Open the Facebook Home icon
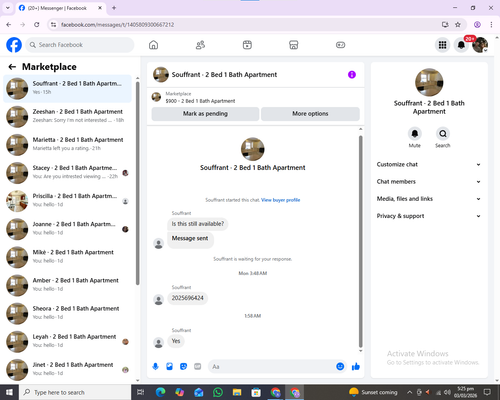The width and height of the screenshot is (500, 400). pos(153,45)
